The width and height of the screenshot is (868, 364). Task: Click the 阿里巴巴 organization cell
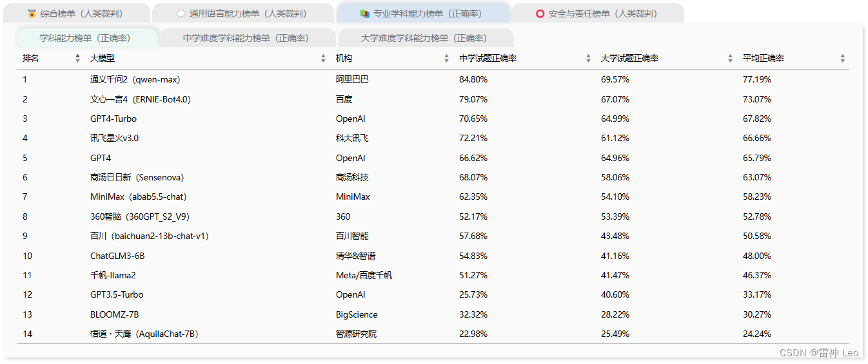point(352,79)
